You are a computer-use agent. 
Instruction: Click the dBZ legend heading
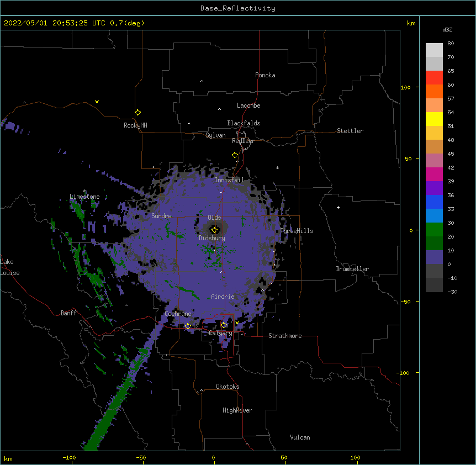pyautogui.click(x=447, y=30)
